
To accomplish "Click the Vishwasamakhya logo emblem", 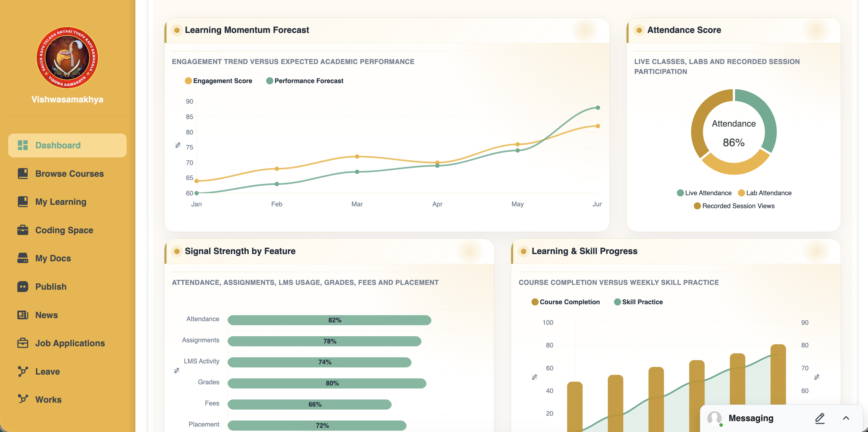I will (67, 58).
